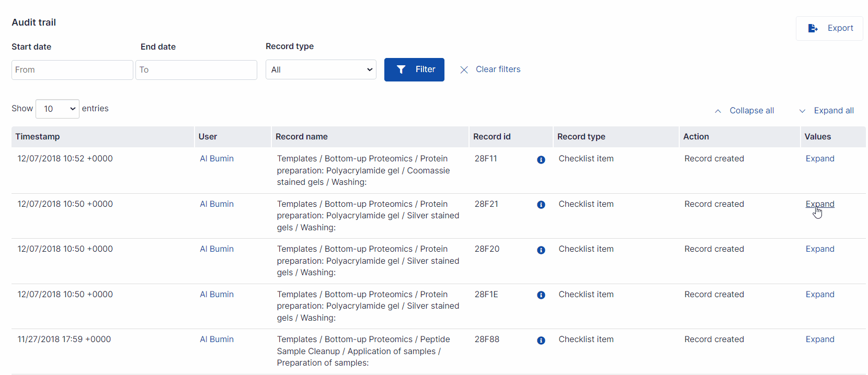
Task: Open Al Bumin user link in first row
Action: 216,159
